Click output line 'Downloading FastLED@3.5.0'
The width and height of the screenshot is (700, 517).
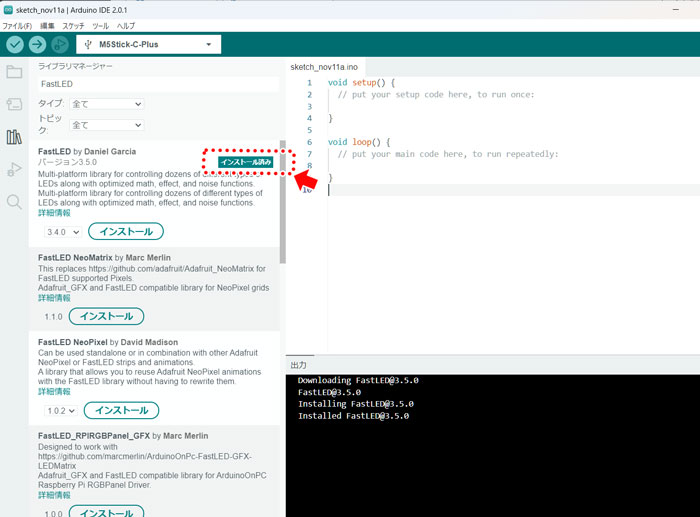click(358, 380)
